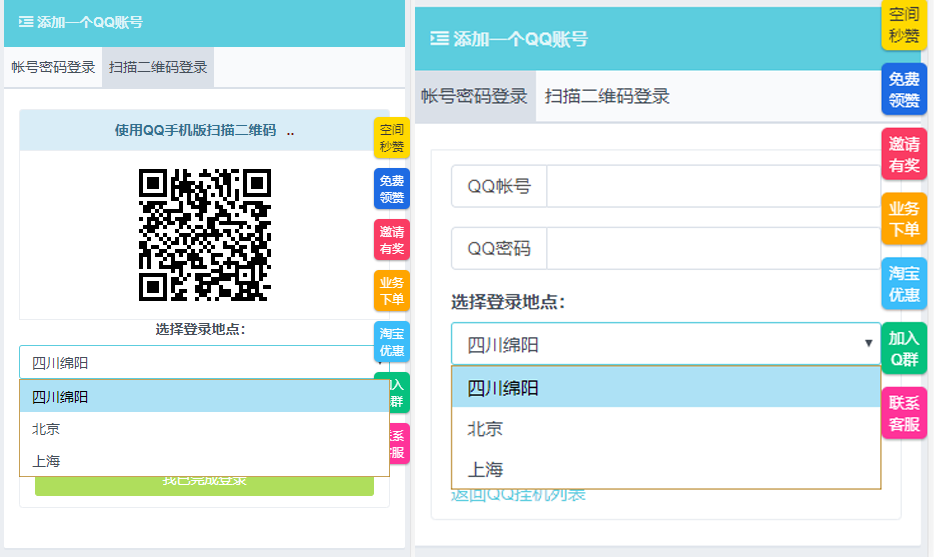Click right 邀请有奖 red side button

(x=904, y=154)
